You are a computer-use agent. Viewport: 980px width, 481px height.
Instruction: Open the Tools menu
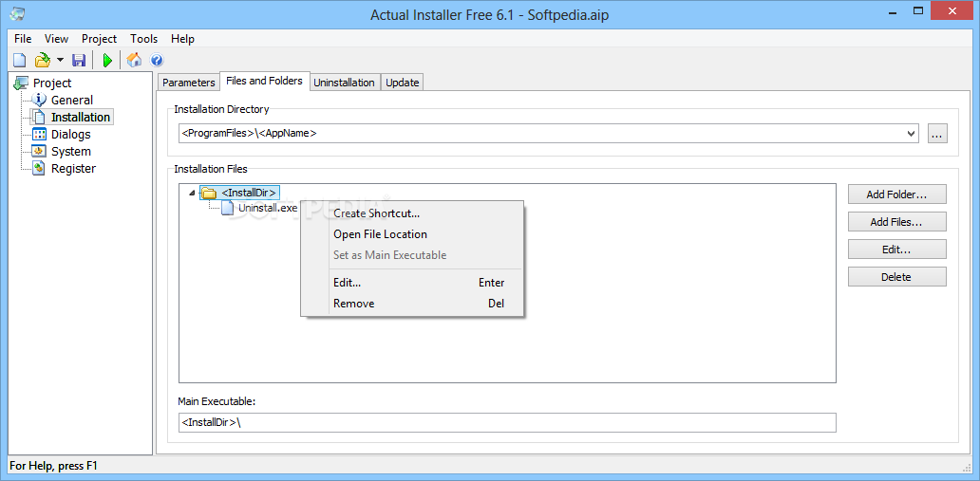coord(143,39)
